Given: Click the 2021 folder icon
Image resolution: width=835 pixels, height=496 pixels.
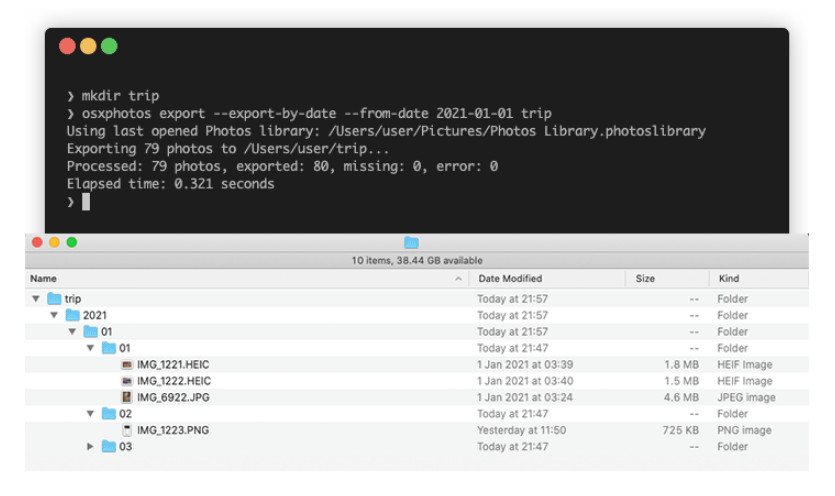Looking at the screenshot, I should pos(72,315).
